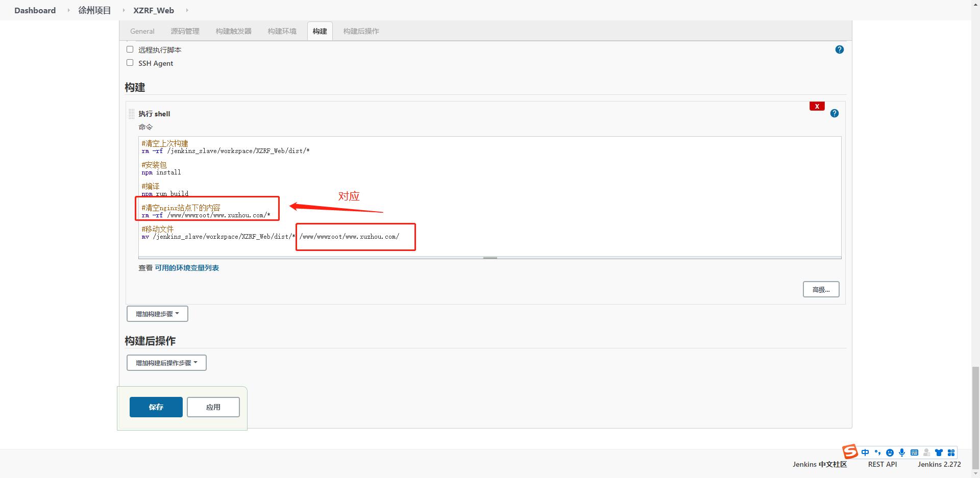This screenshot has width=980, height=478.
Task: Go to XZRF_Web breadcrumb
Action: (x=154, y=10)
